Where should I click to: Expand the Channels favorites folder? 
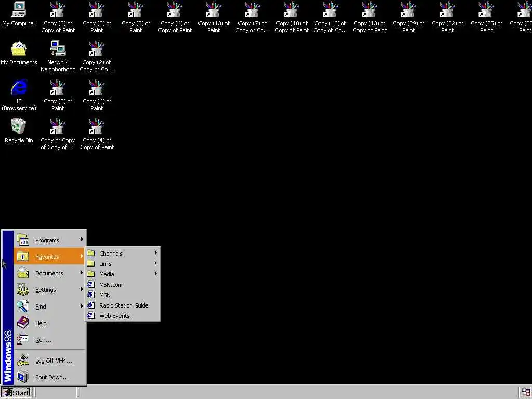click(122, 253)
